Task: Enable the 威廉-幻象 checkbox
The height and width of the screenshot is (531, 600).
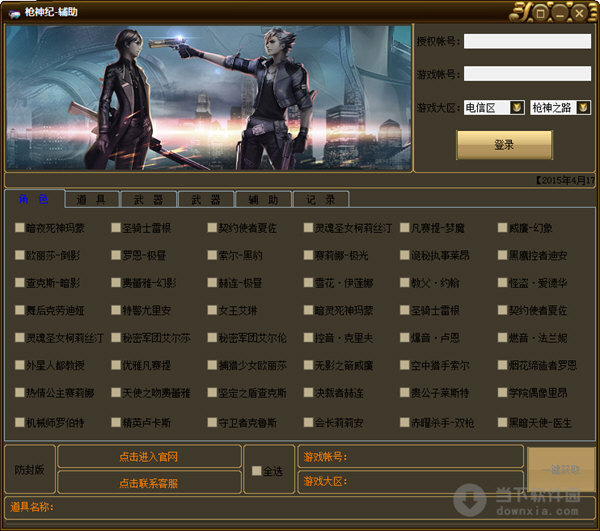Action: click(502, 228)
